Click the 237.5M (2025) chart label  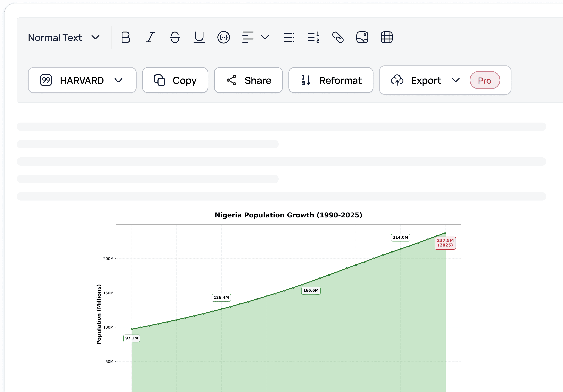point(445,243)
